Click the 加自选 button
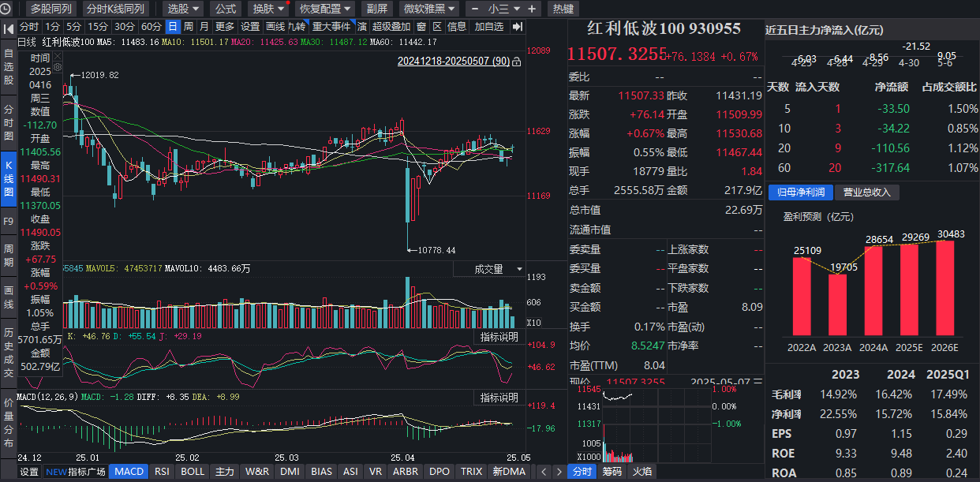 (x=489, y=27)
